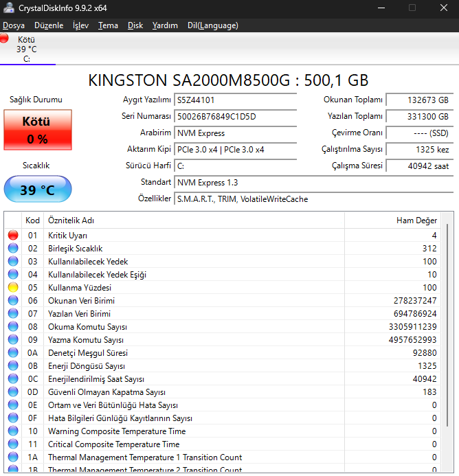The width and height of the screenshot is (459, 476).
Task: Click the red Kötü 0 % health status button
Action: [38, 130]
